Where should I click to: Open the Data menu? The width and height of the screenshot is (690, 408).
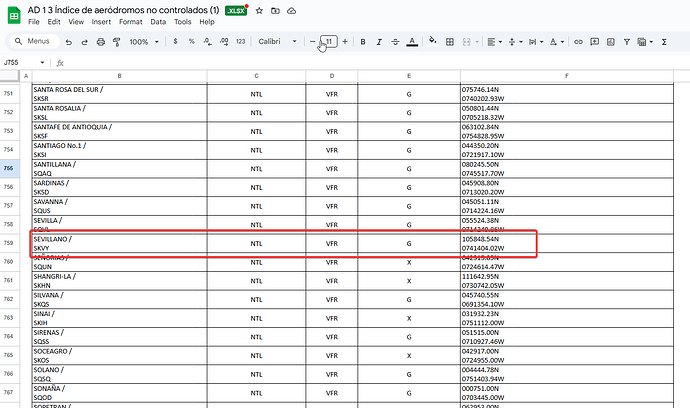click(x=158, y=22)
